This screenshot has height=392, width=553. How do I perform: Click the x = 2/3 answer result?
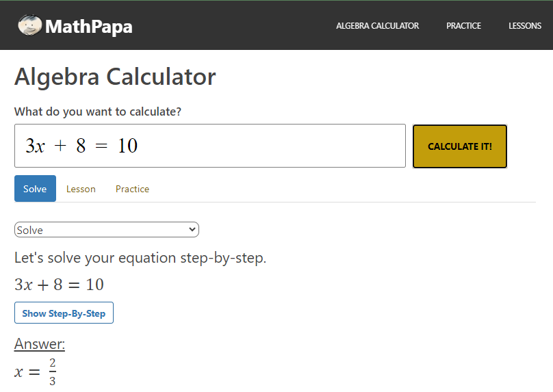click(36, 371)
